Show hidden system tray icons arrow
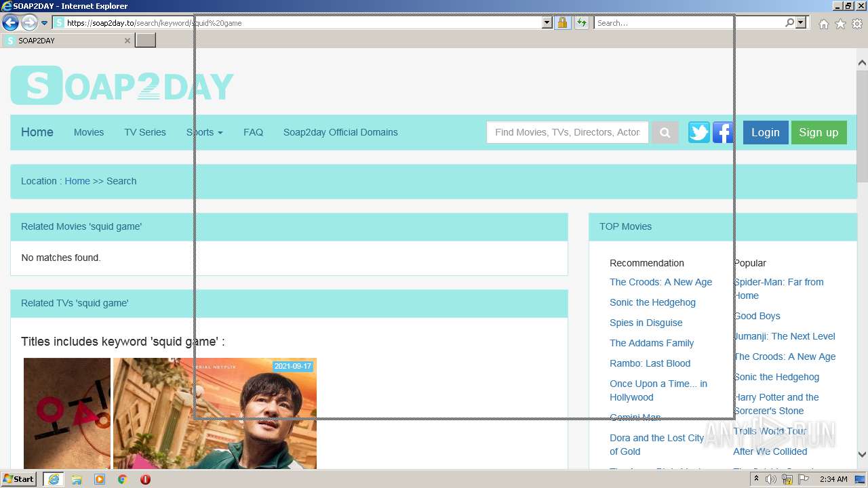 [x=756, y=479]
